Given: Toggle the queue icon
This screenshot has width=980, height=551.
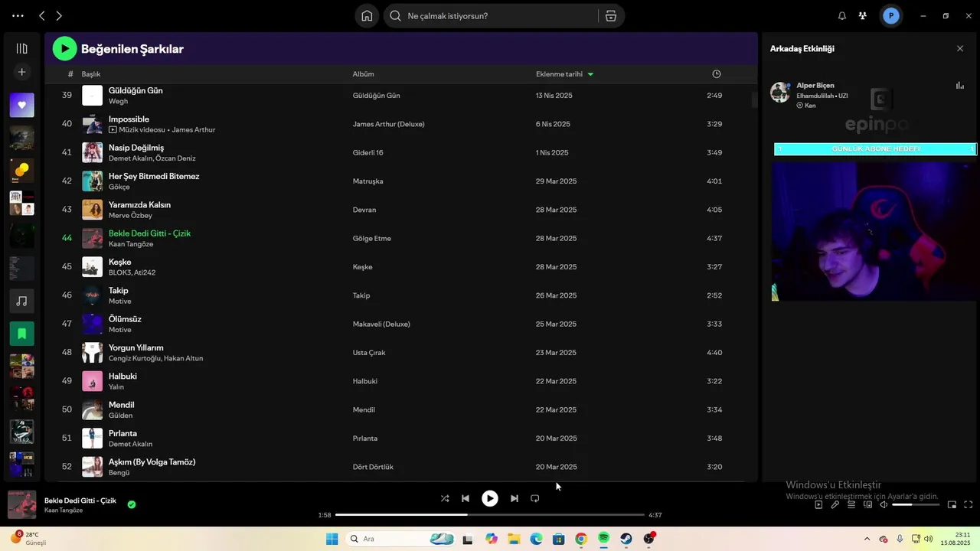Looking at the screenshot, I should coord(851,504).
